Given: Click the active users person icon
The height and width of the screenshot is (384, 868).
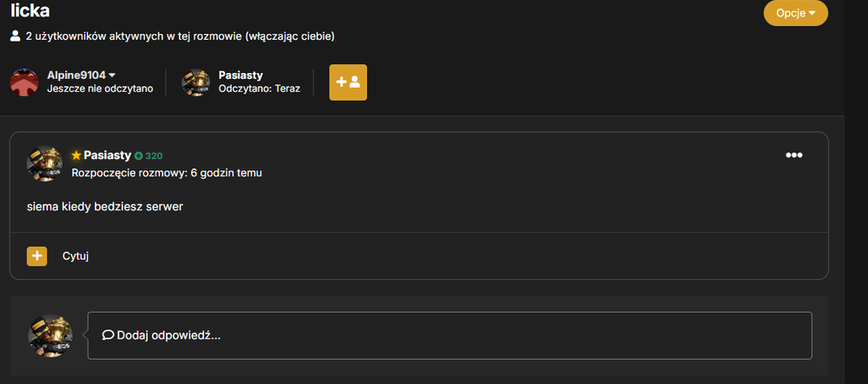Looking at the screenshot, I should (15, 36).
